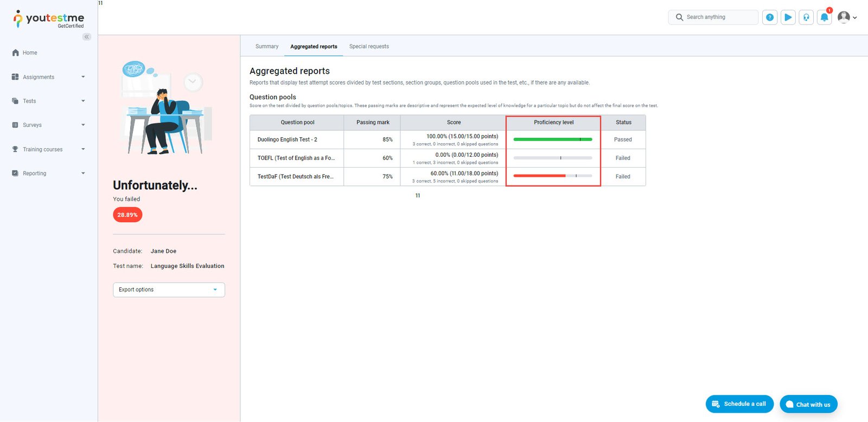Expand the Assignments sidebar menu
Image resolution: width=868 pixels, height=422 pixels.
point(48,77)
